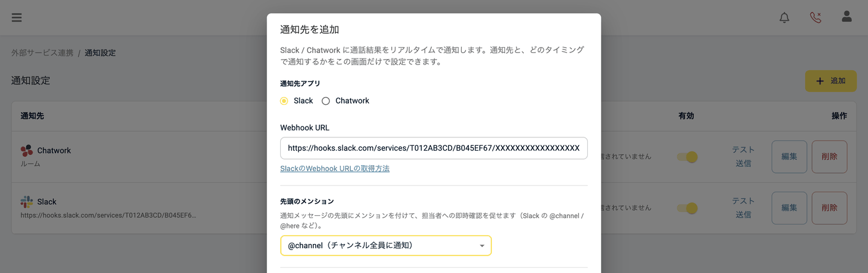
Task: Send a test for the Chatwork row
Action: 743,157
